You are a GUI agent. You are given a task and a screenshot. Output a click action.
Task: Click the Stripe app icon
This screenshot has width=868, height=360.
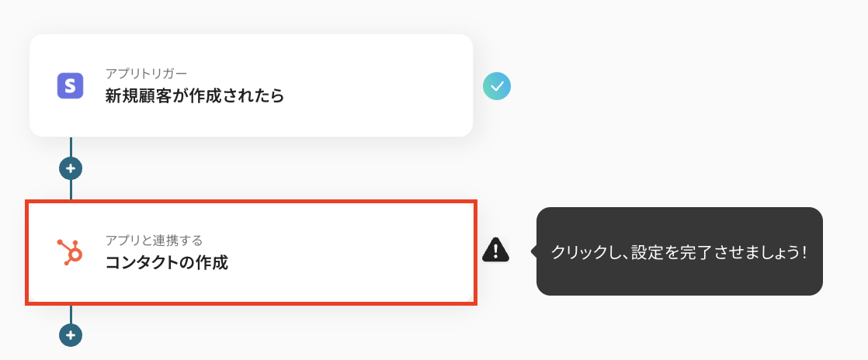coord(71,85)
